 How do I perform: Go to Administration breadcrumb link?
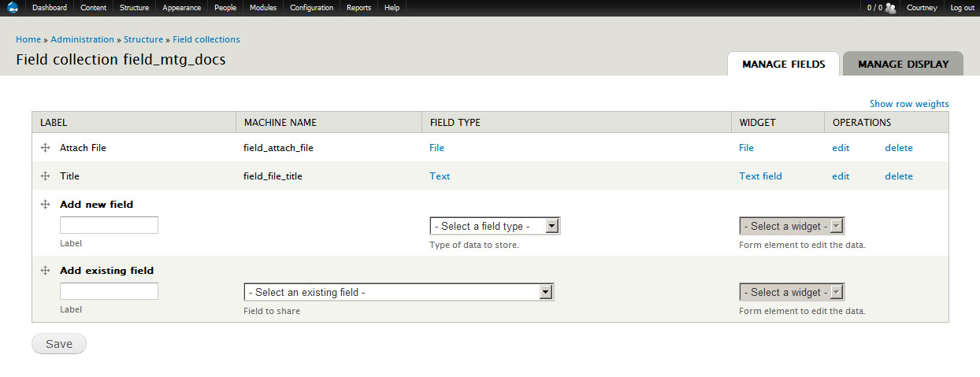pyautogui.click(x=83, y=39)
